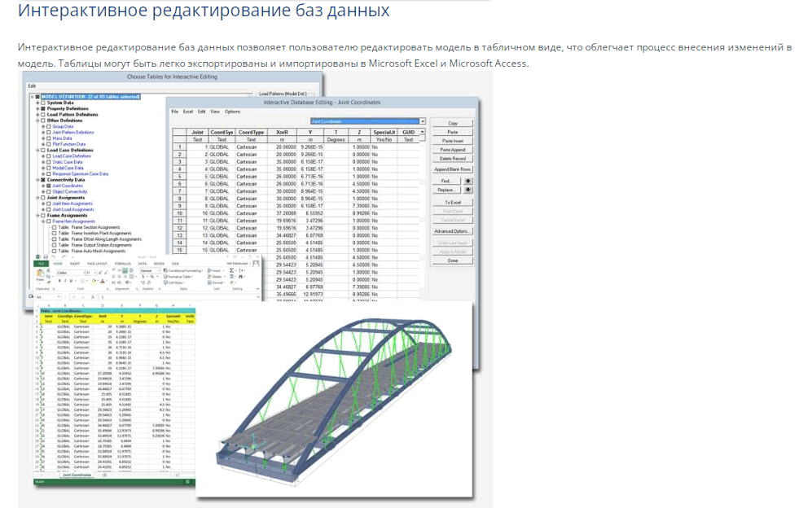Click the table's vertical scrollbar up arrow
The width and height of the screenshot is (812, 508).
pyautogui.click(x=423, y=132)
